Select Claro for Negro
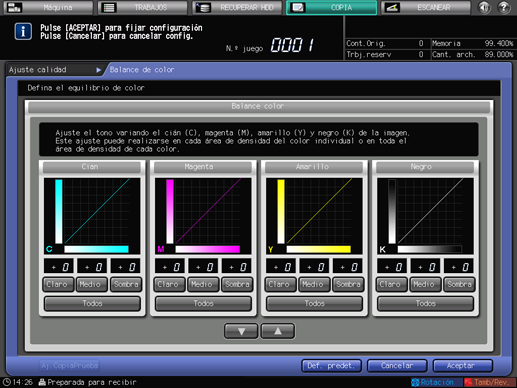The image size is (517, 388). tap(391, 284)
